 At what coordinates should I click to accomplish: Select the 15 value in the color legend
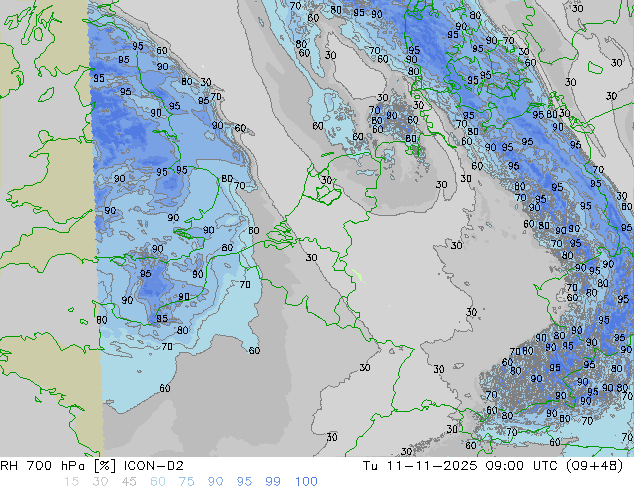coord(72,482)
